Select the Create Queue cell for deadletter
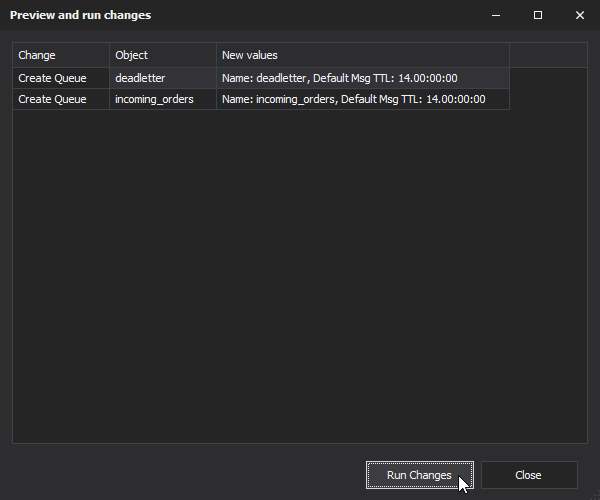 pos(61,78)
